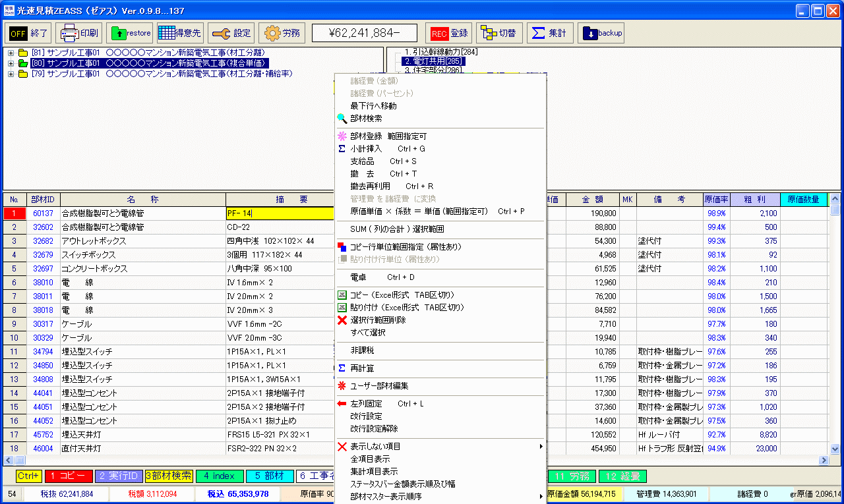Viewport: 844px width, 504px height.
Task: Expand tree node [79] サンプル工事01
Action: (x=11, y=74)
